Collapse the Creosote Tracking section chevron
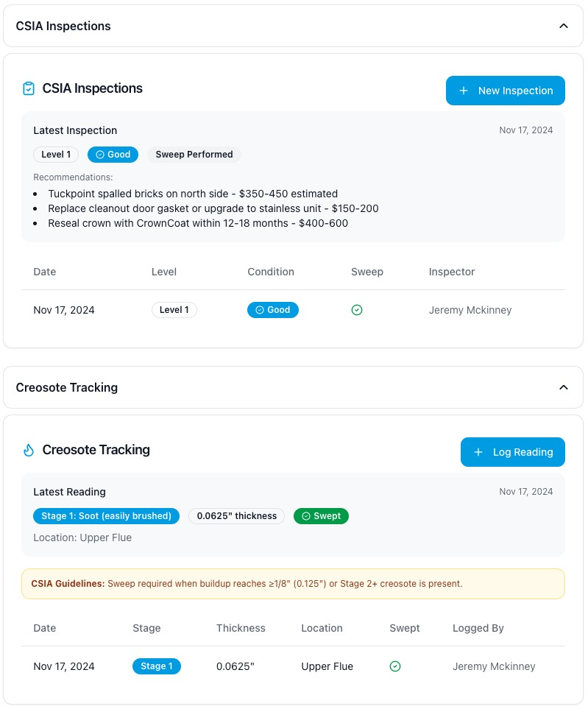588x709 pixels. [564, 387]
